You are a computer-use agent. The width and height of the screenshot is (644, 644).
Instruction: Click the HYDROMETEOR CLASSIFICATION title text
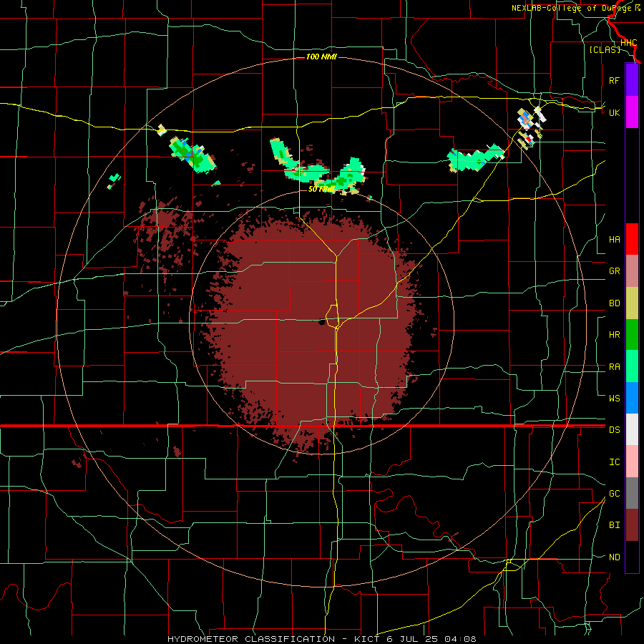[251, 639]
